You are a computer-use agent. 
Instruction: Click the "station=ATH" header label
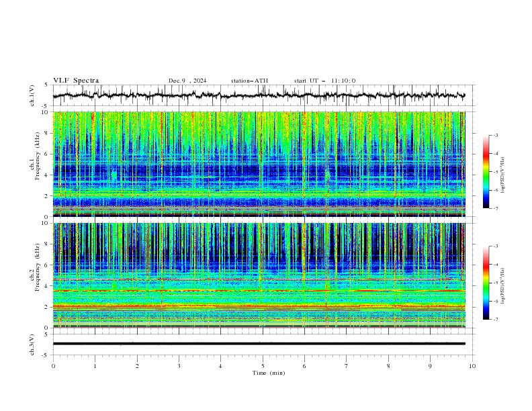pos(249,81)
